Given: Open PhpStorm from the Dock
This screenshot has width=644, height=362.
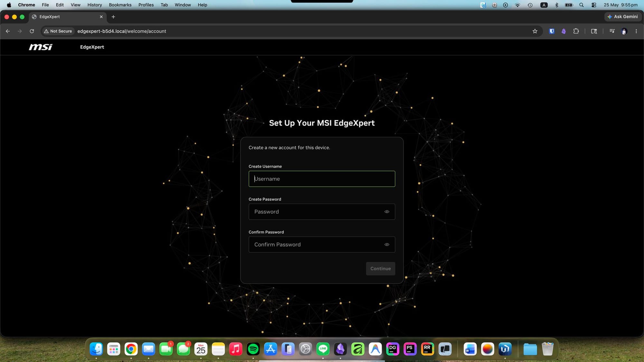Looking at the screenshot, I should 410,349.
